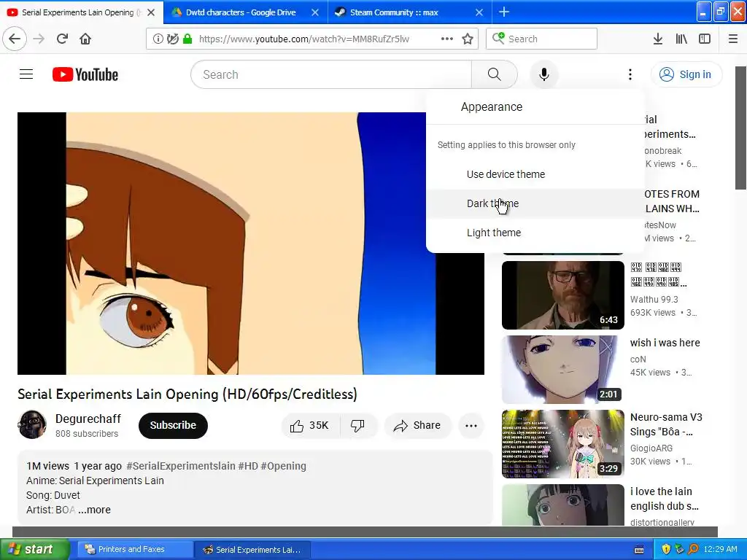Reload the page with the refresh icon
Image resolution: width=747 pixels, height=560 pixels.
[x=62, y=39]
